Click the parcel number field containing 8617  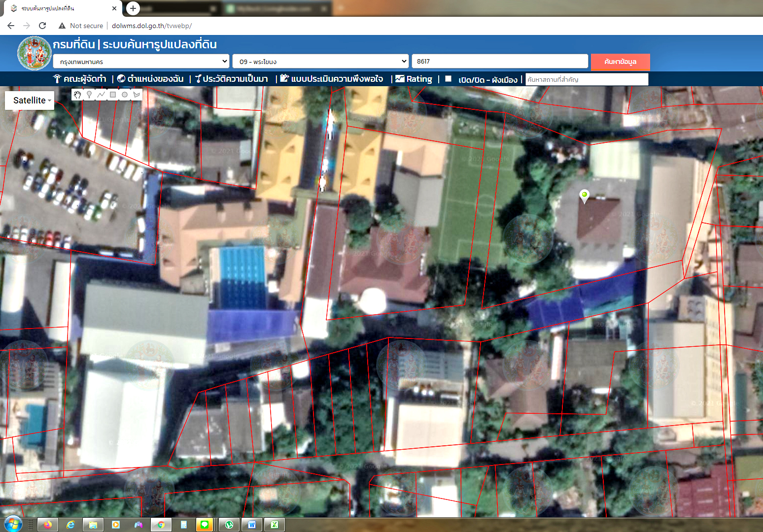click(499, 62)
